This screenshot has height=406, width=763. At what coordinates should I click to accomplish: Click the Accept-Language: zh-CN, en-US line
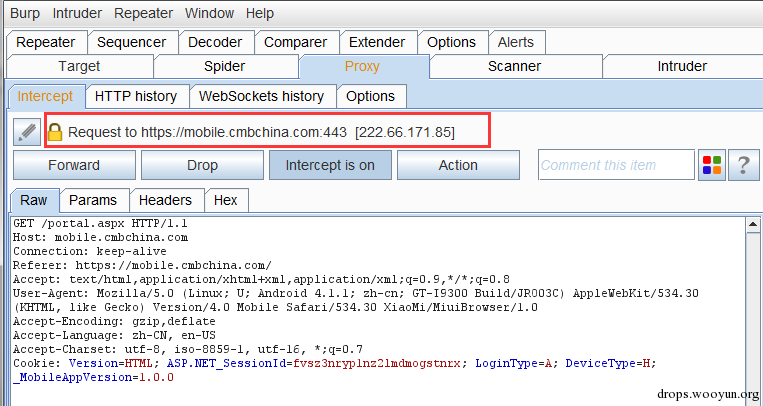114,335
